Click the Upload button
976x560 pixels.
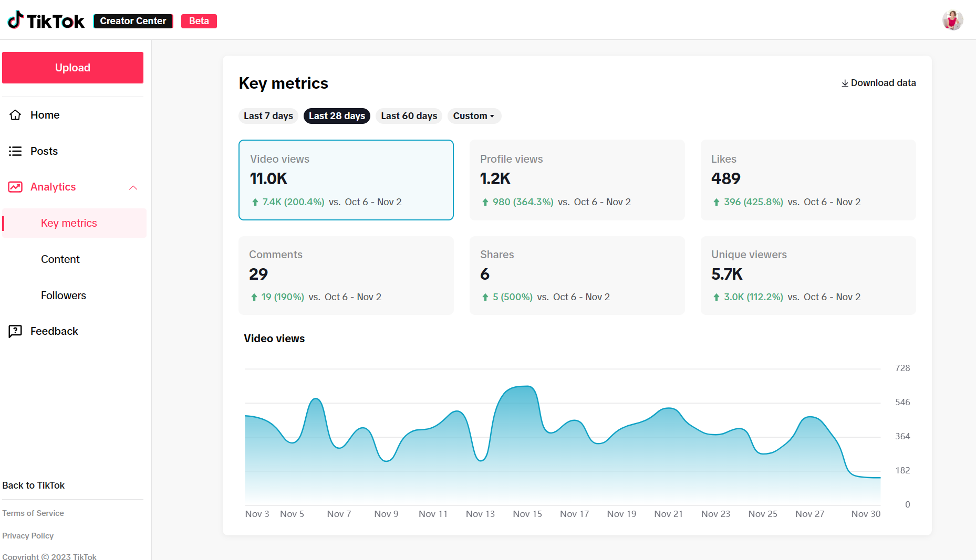(x=72, y=68)
